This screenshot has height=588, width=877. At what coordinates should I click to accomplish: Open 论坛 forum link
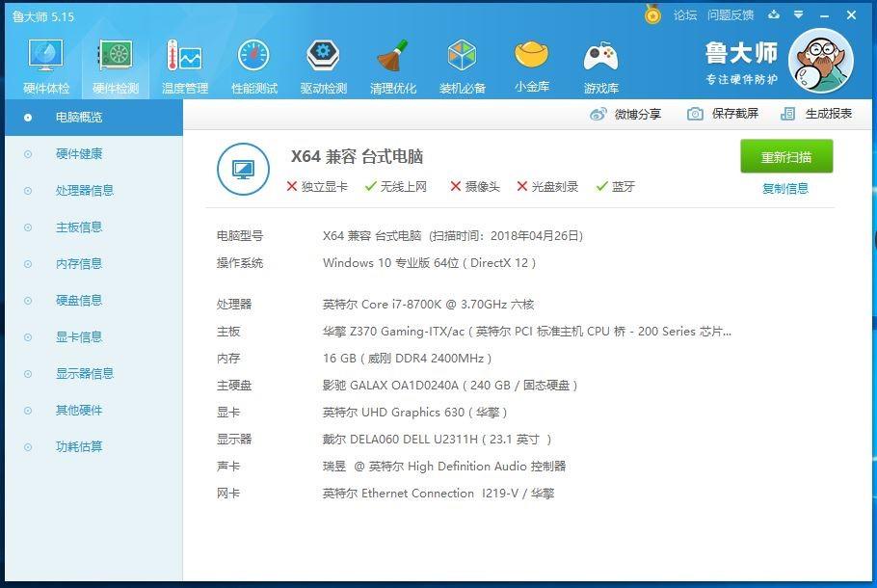(x=685, y=15)
